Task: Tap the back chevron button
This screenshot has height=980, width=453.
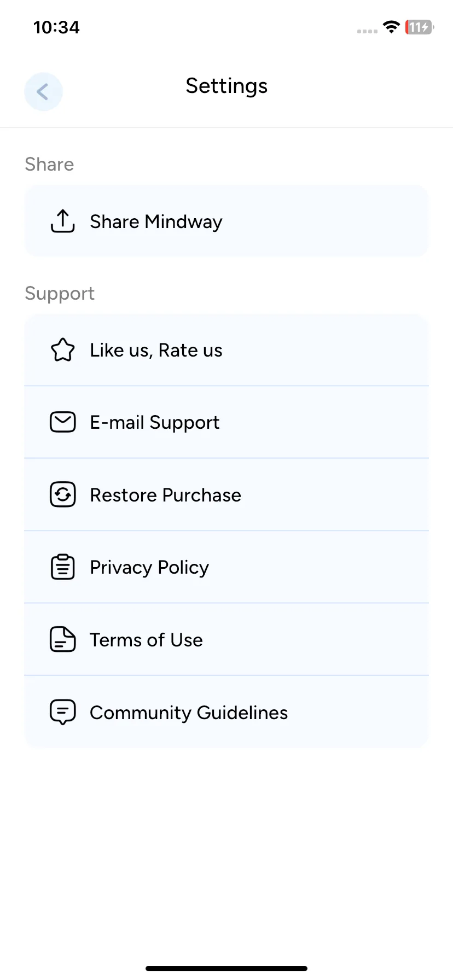Action: 43,91
